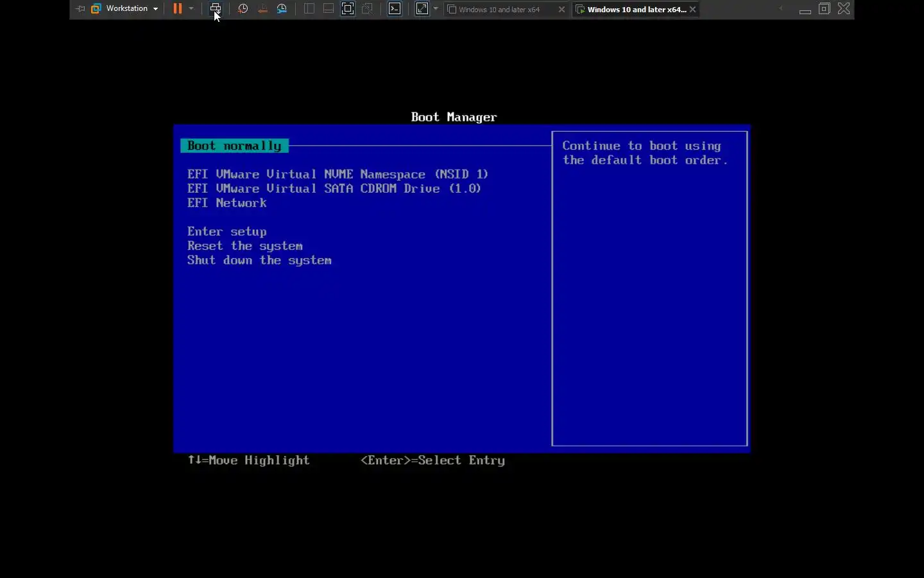Take a snapshot of the VM
This screenshot has height=578, width=924.
pos(243,9)
